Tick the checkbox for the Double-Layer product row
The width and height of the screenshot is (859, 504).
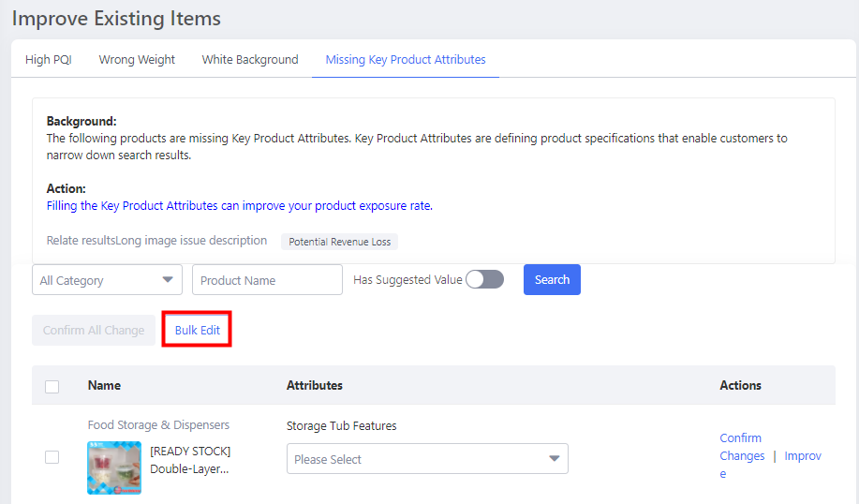[52, 457]
